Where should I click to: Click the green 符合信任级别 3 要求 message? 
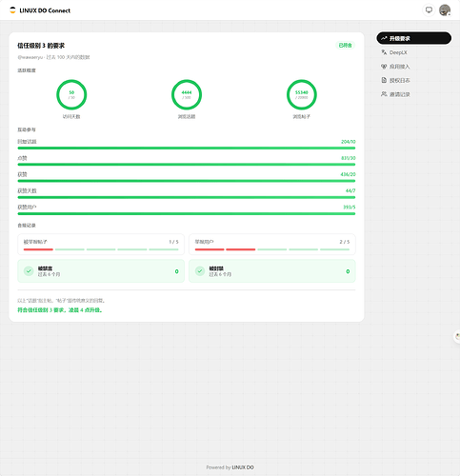60,310
